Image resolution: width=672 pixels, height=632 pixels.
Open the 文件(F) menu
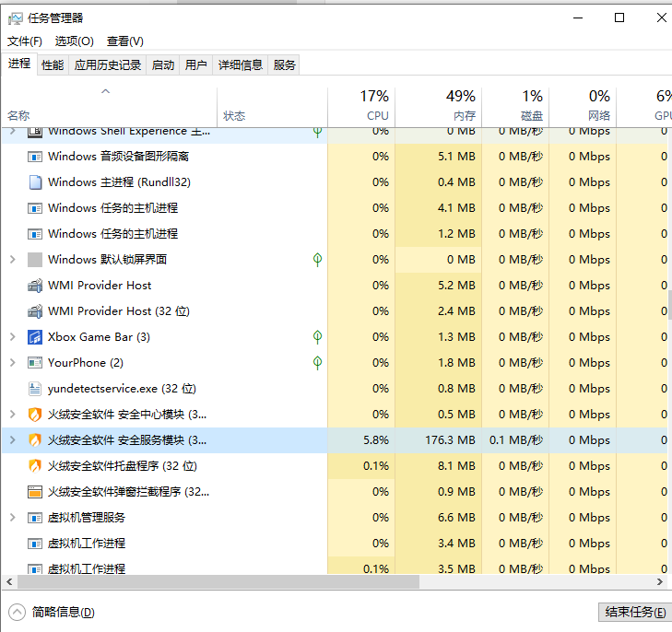point(25,41)
